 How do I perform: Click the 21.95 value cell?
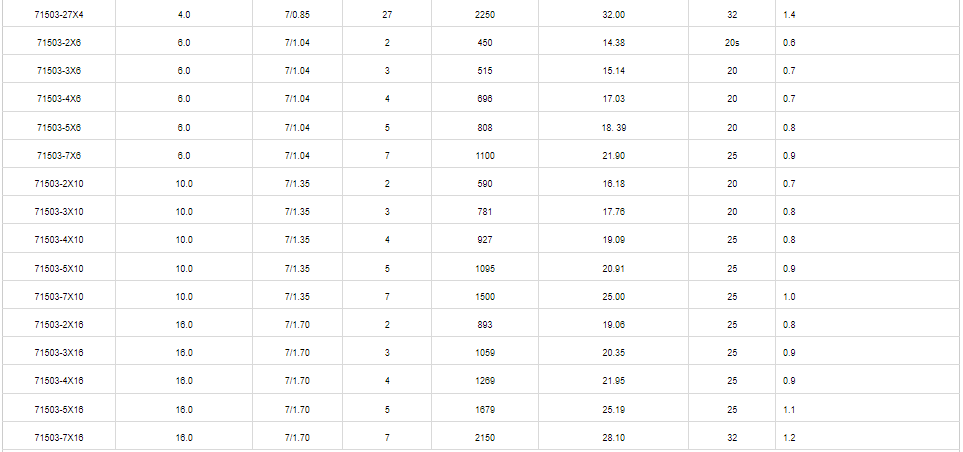pyautogui.click(x=614, y=381)
